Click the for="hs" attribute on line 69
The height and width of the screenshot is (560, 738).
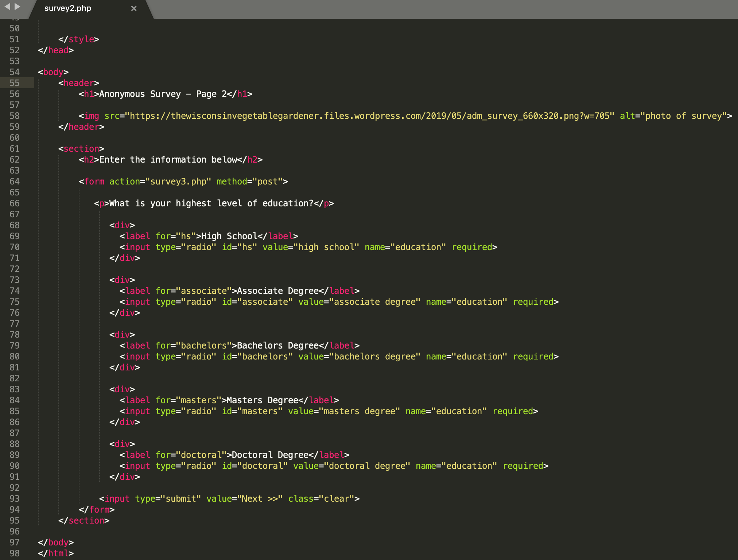pyautogui.click(x=176, y=236)
